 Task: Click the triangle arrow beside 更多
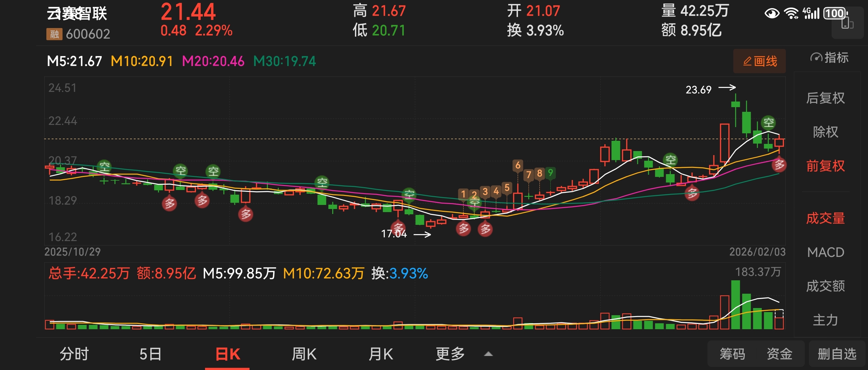[488, 354]
